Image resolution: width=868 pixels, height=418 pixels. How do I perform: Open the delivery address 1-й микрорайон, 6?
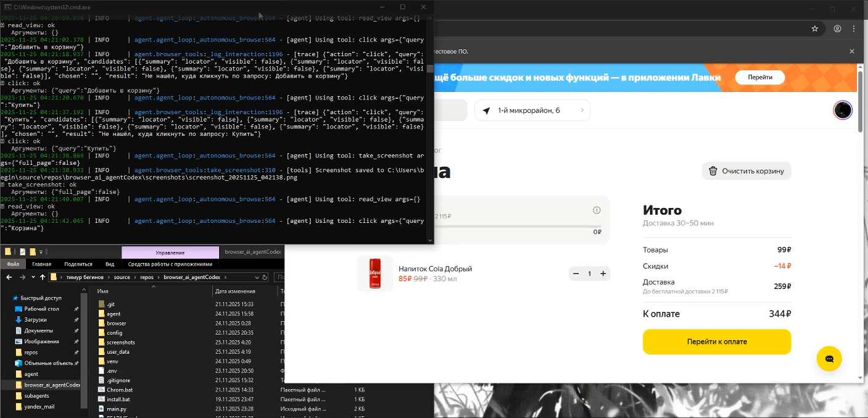click(x=532, y=111)
